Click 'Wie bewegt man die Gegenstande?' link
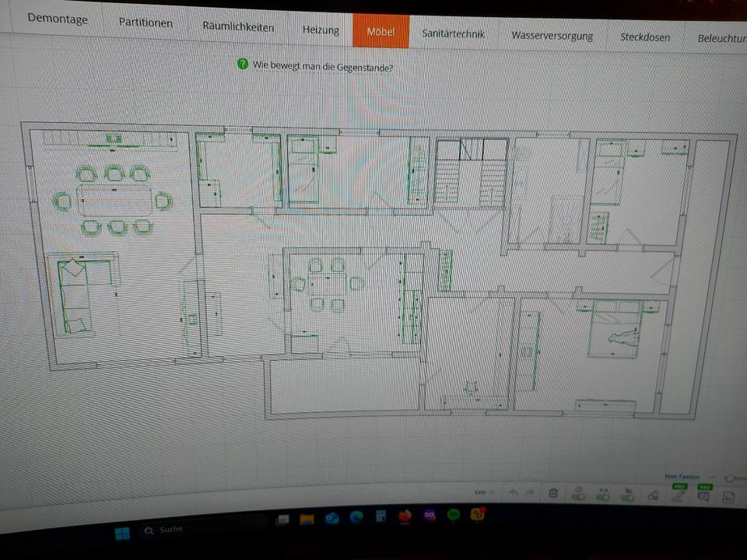Screen dimensions: 747x560 (323, 67)
